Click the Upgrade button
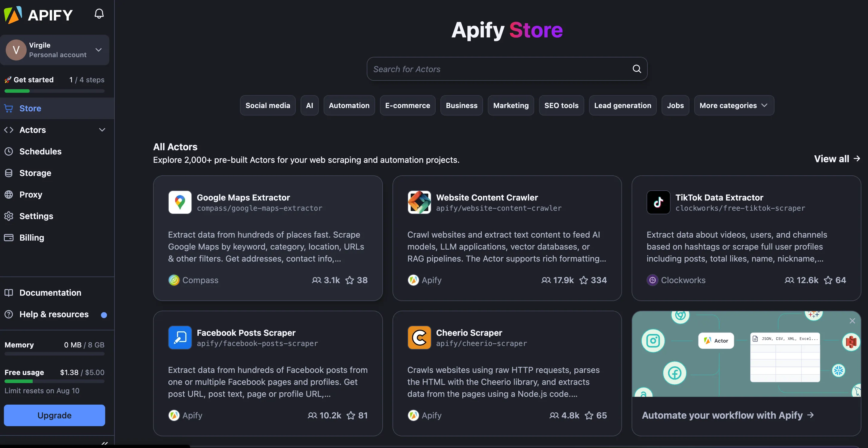The image size is (868, 448). (54, 415)
